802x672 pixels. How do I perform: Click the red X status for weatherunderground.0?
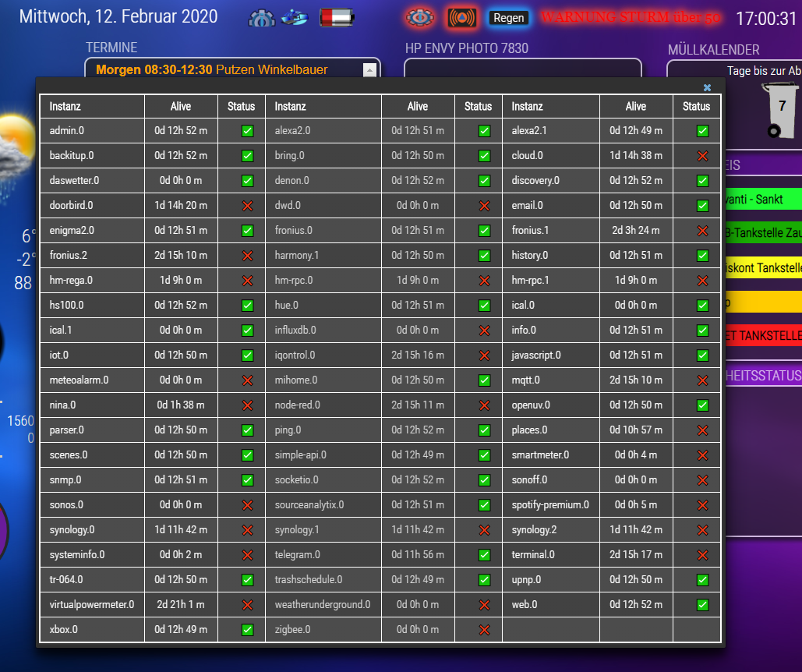484,605
